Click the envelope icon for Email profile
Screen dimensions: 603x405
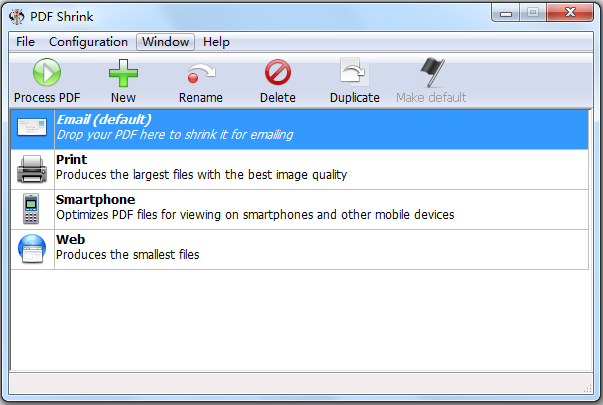(32, 128)
